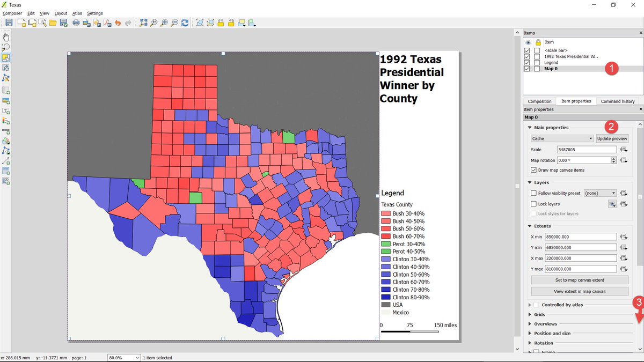The width and height of the screenshot is (644, 362).
Task: Click Export as SVG icon
Action: [97, 23]
